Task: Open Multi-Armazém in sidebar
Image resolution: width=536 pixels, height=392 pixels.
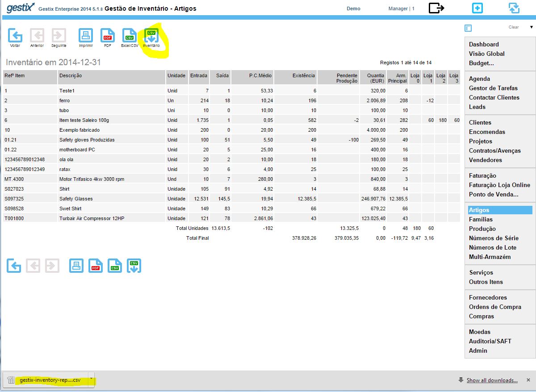Action: (490, 257)
